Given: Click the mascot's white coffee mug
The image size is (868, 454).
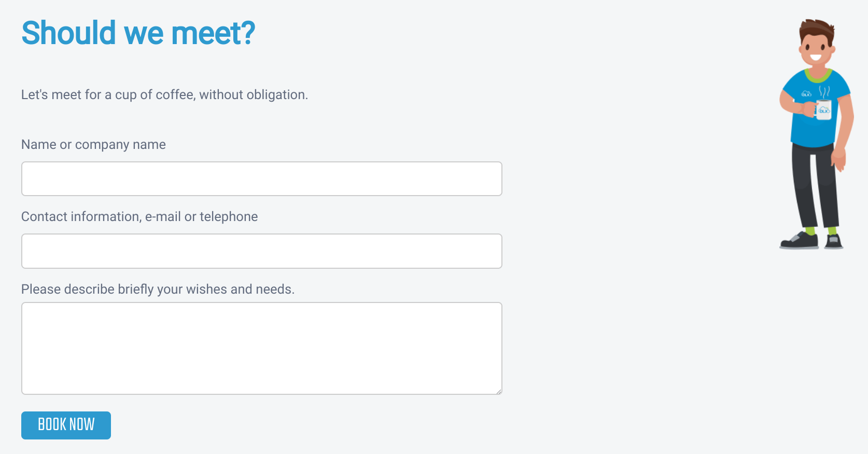Looking at the screenshot, I should (x=823, y=109).
